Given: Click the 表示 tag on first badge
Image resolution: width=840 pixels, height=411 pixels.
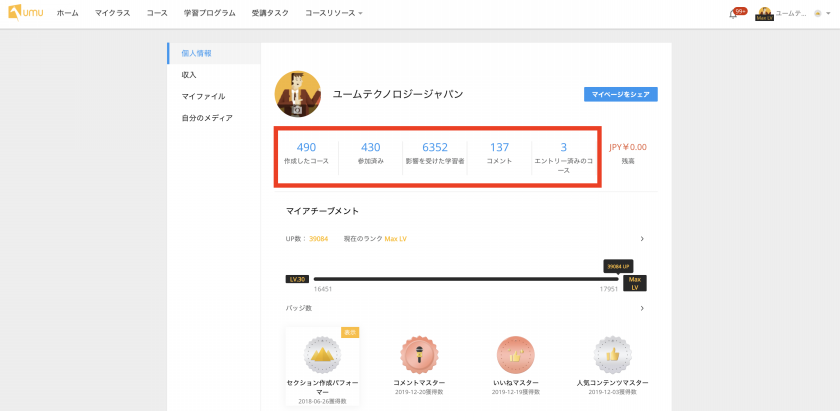Looking at the screenshot, I should [x=350, y=332].
